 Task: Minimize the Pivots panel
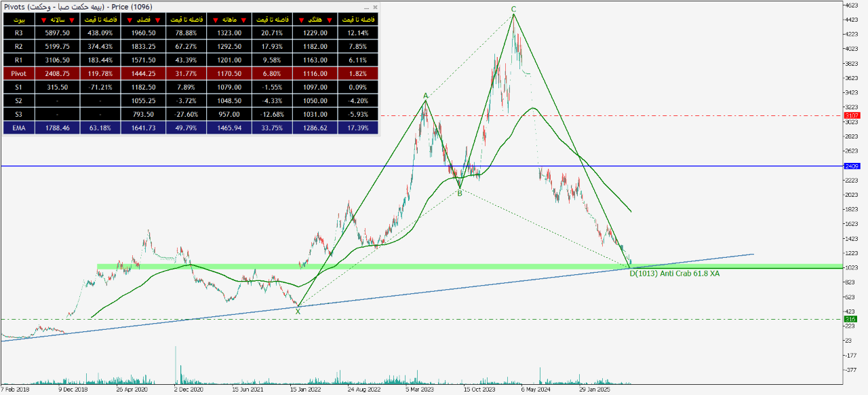(367, 7)
